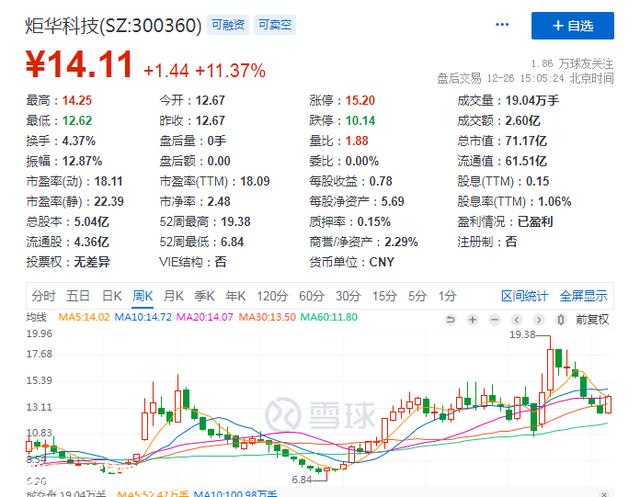
Task: Click the 换手 value 4.37%
Action: pyautogui.click(x=78, y=141)
